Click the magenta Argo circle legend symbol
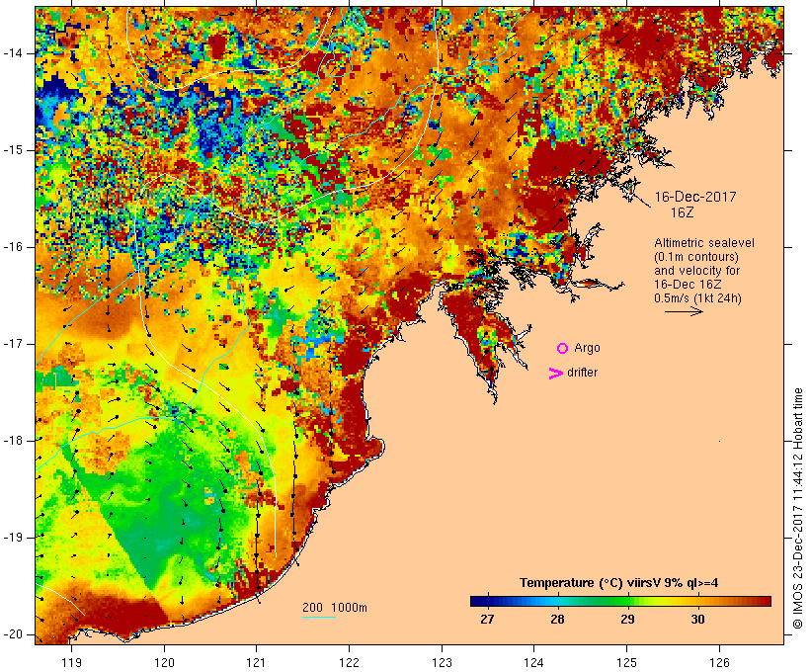 [x=563, y=349]
